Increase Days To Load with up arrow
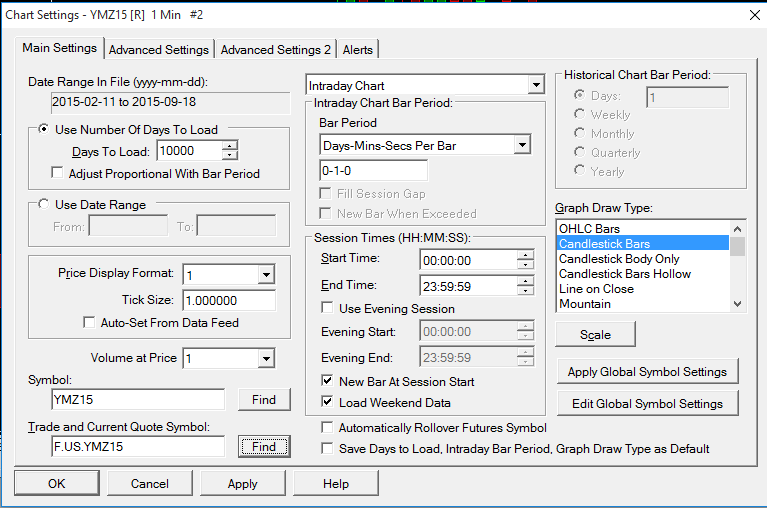767x508 pixels. click(x=229, y=146)
